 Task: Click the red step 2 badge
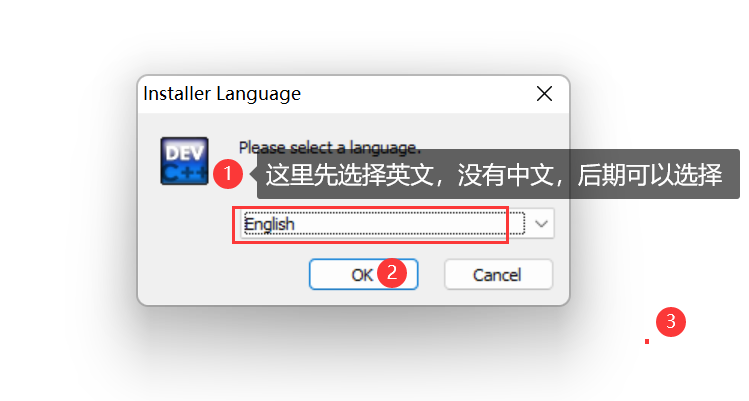(392, 273)
